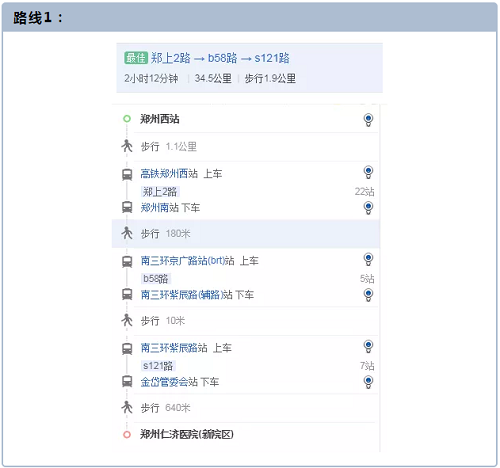The height and width of the screenshot is (468, 500).
Task: Select the s121路 route tag
Action: (x=158, y=366)
